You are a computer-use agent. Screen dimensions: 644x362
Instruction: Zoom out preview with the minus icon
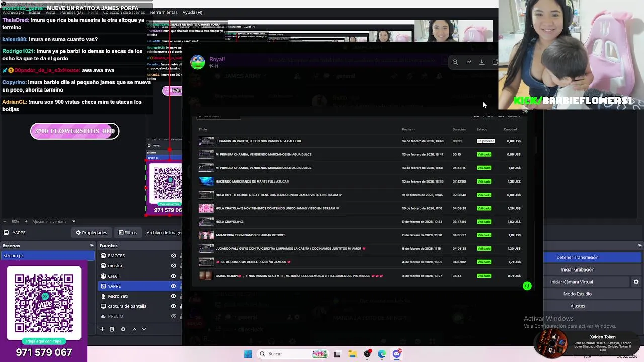[5, 222]
